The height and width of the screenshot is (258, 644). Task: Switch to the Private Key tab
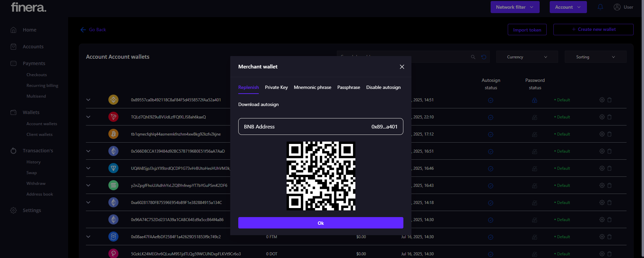tap(276, 87)
